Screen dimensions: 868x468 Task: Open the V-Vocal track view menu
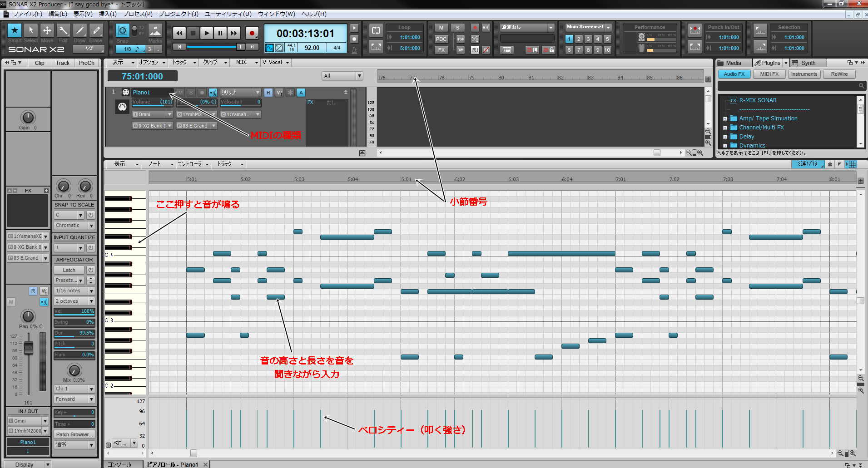coord(276,63)
